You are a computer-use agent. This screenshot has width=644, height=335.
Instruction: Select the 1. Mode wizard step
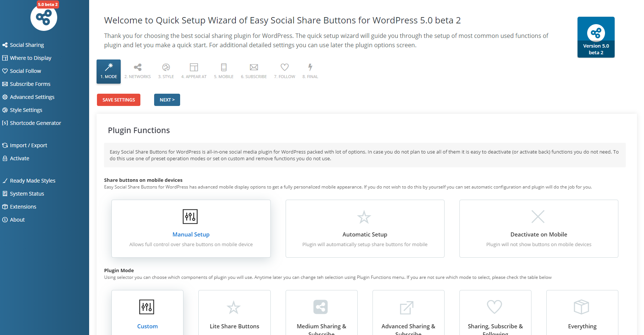(x=108, y=71)
